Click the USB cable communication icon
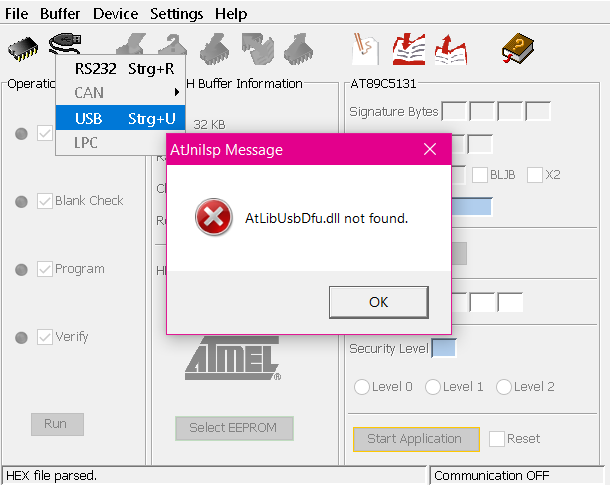This screenshot has width=610, height=485. 65,44
